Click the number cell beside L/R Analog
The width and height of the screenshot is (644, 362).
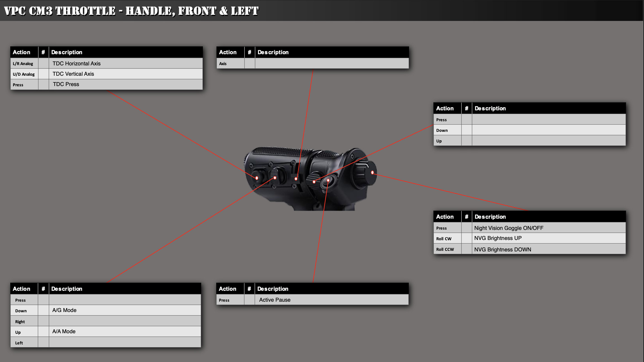point(44,63)
